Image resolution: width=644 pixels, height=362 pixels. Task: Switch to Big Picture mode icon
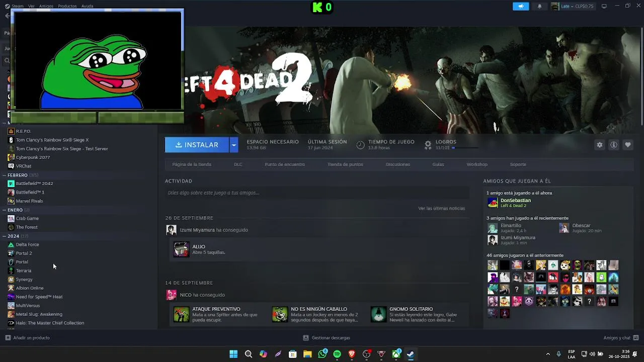pyautogui.click(x=604, y=6)
